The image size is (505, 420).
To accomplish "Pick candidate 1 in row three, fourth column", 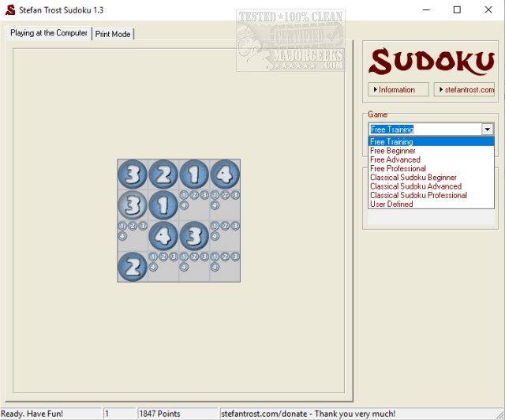I will coord(215,226).
